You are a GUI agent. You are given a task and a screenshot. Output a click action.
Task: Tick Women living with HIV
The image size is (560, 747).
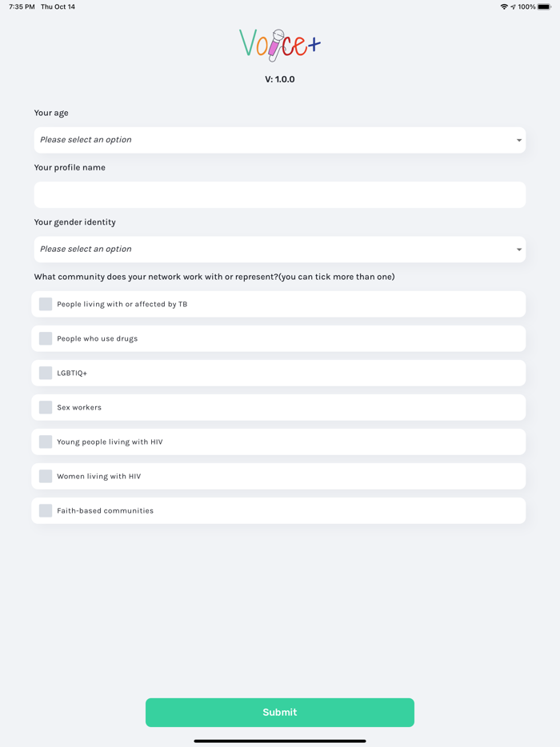[x=46, y=476]
